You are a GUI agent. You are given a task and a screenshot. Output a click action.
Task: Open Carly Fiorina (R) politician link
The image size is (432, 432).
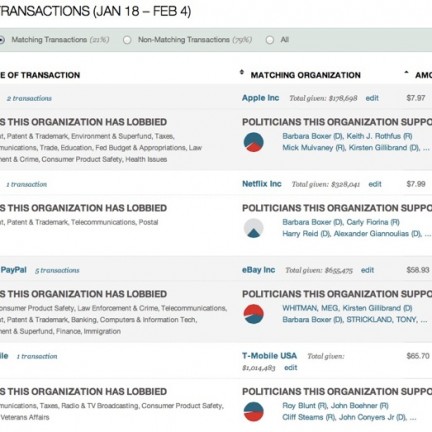point(373,222)
